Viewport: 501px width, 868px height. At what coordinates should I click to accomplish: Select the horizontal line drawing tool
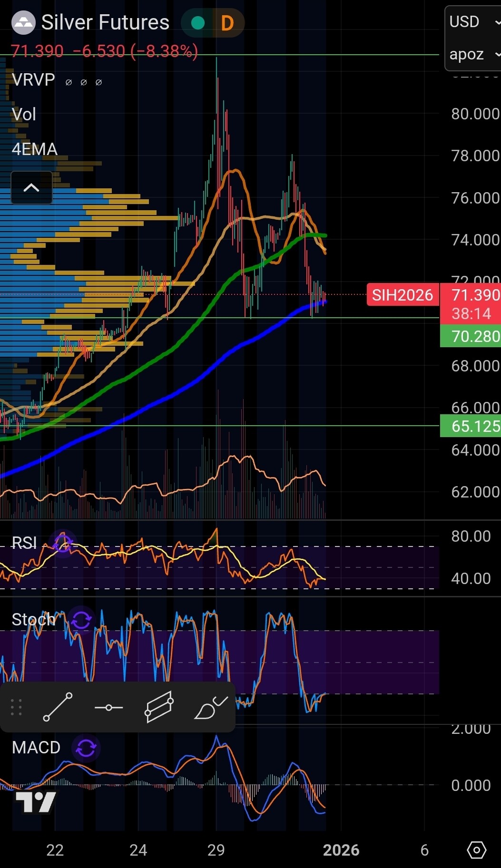click(108, 708)
